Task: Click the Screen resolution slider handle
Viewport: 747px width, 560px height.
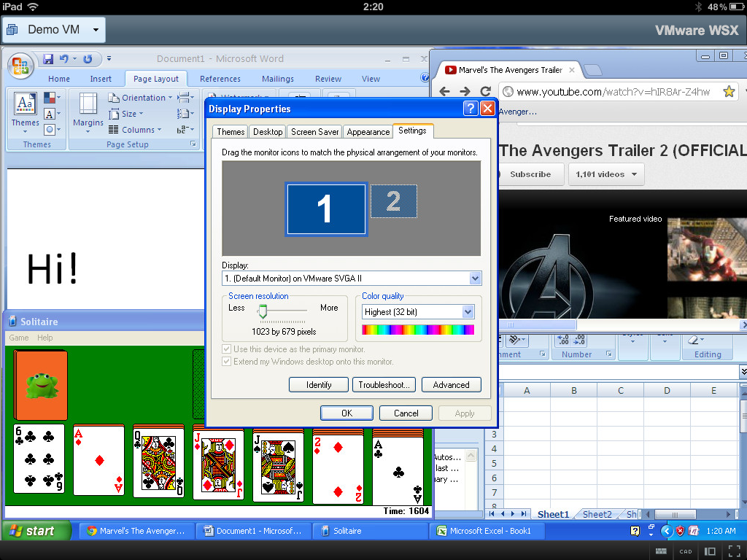Action: click(x=263, y=311)
